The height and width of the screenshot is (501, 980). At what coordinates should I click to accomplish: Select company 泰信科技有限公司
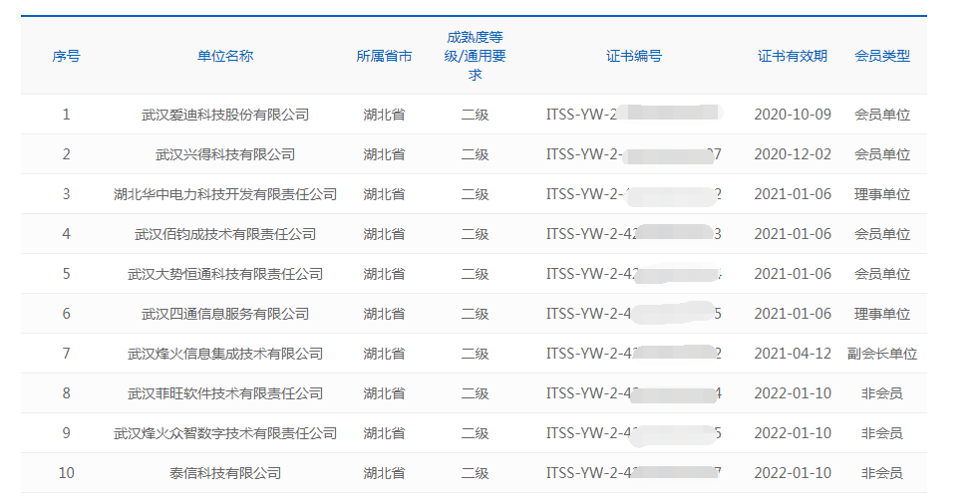coord(225,473)
